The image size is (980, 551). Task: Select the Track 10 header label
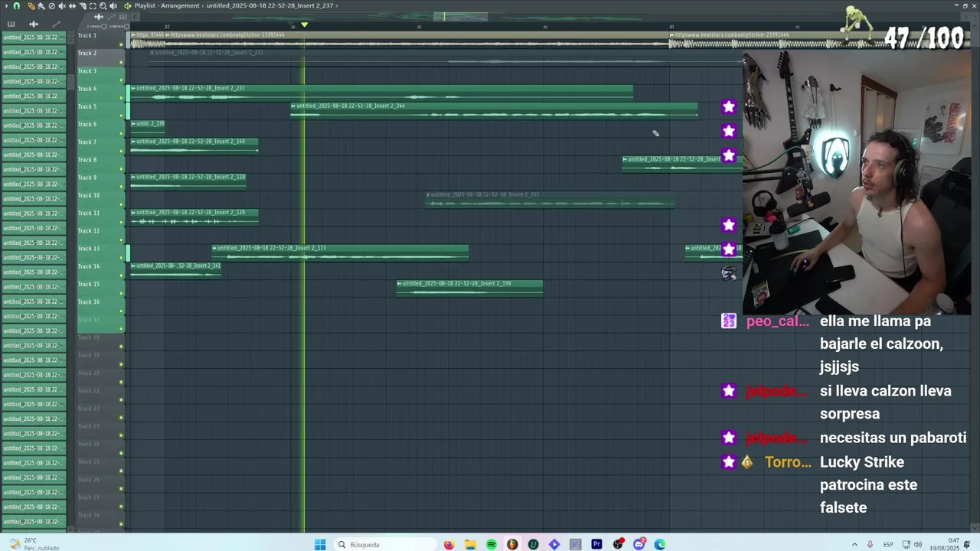point(89,195)
